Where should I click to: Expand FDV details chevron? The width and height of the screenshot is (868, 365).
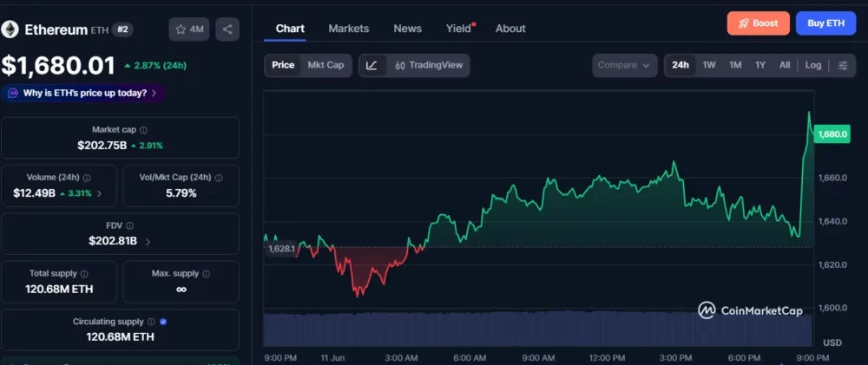(x=148, y=242)
